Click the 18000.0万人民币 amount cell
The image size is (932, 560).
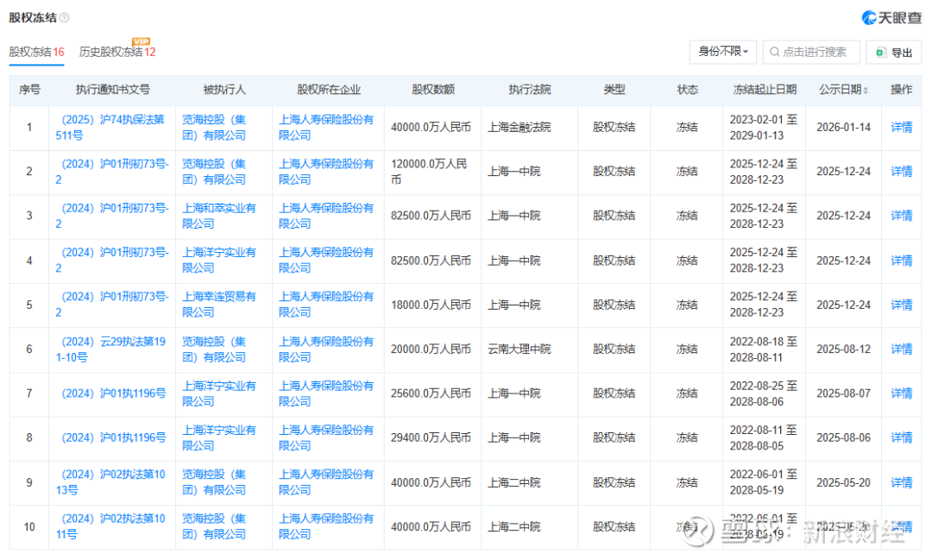click(x=431, y=305)
